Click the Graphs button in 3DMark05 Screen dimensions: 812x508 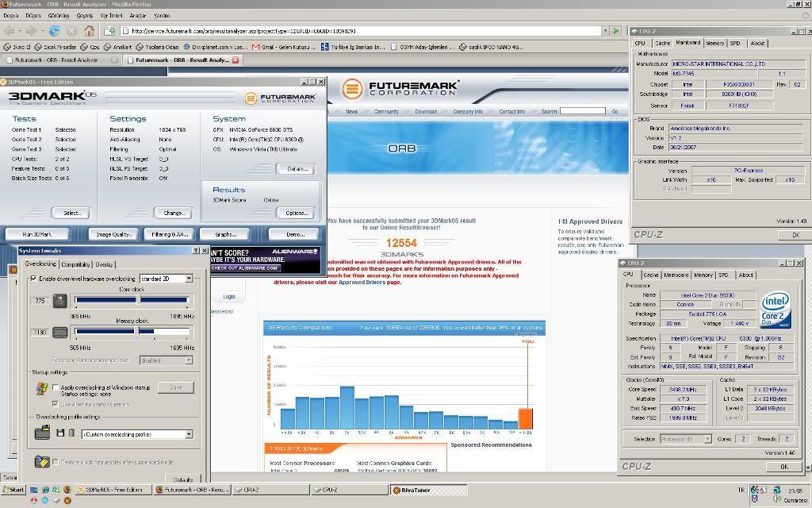tap(225, 234)
